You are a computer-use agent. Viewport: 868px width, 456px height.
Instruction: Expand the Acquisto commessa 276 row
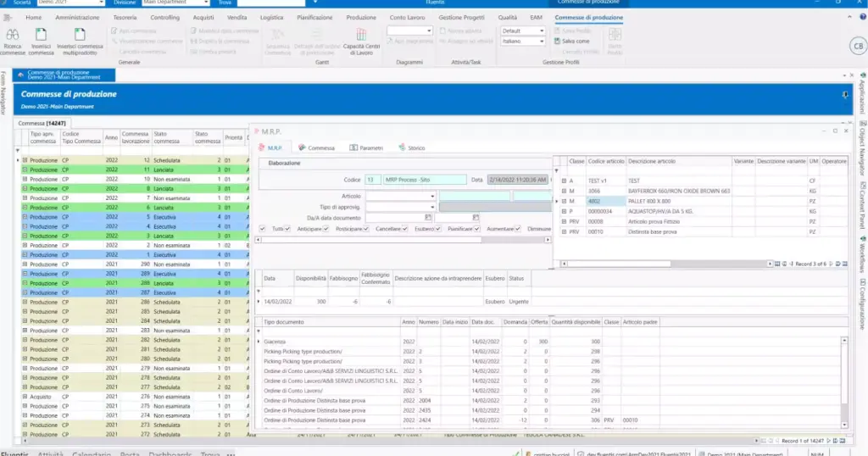[x=25, y=397]
